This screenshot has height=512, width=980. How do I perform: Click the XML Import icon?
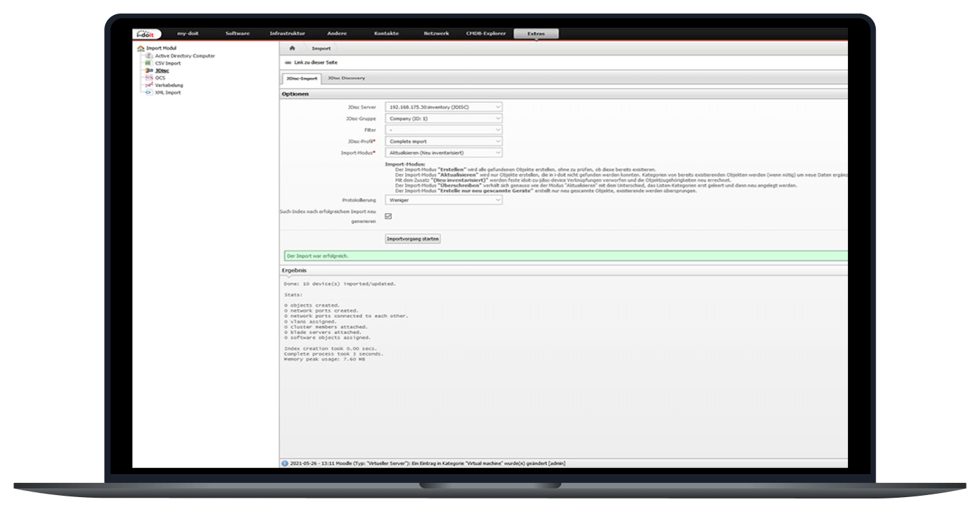[149, 93]
